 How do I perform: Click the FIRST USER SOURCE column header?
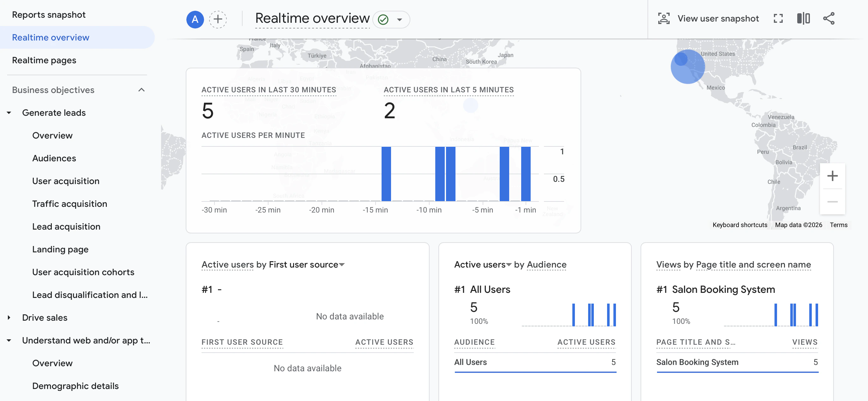[242, 342]
